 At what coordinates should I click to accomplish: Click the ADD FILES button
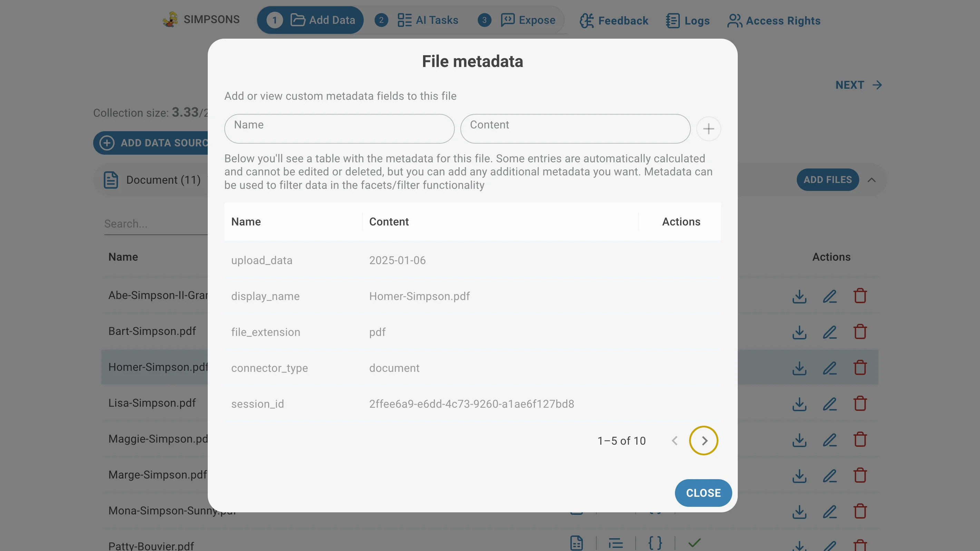coord(827,180)
